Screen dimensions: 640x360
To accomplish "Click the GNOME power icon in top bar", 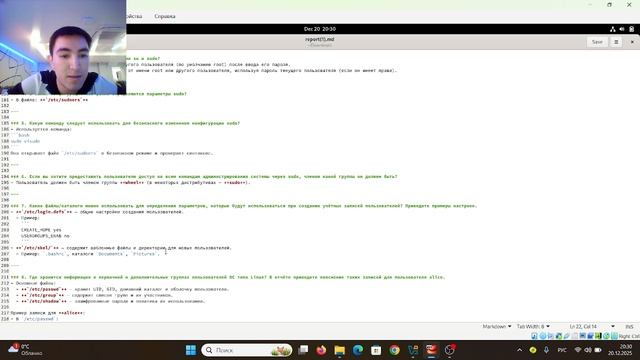I will pos(631,29).
